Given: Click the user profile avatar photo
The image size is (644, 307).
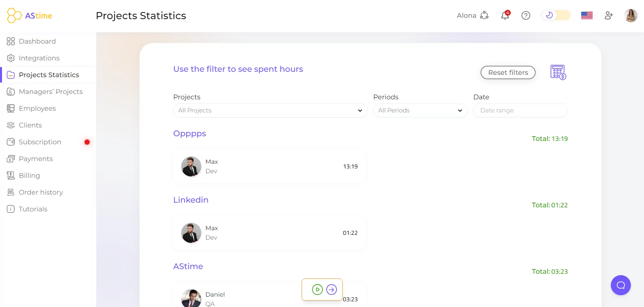Looking at the screenshot, I should (x=631, y=15).
